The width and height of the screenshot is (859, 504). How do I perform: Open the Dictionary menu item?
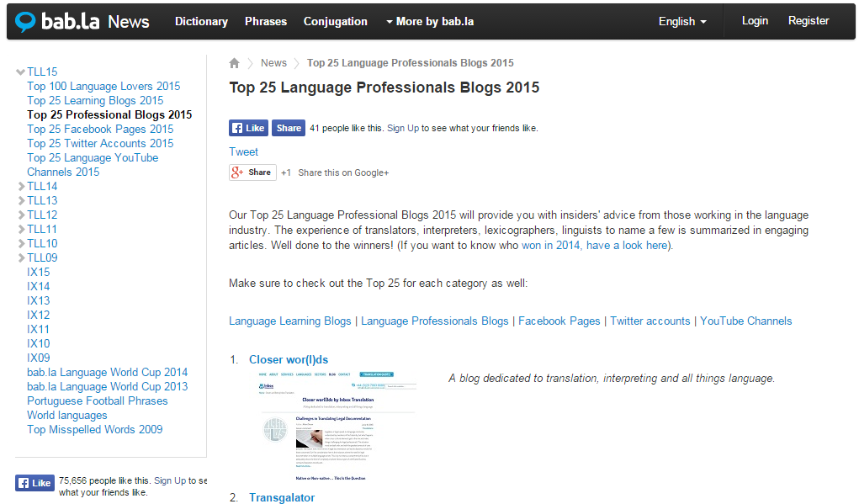click(x=201, y=21)
